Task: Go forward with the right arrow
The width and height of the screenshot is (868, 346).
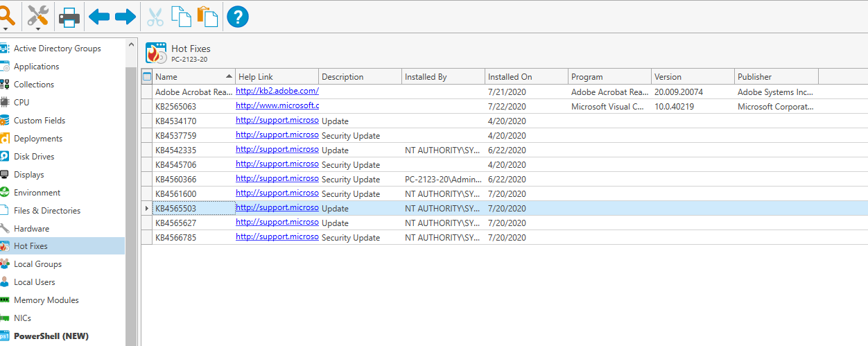Action: [125, 17]
